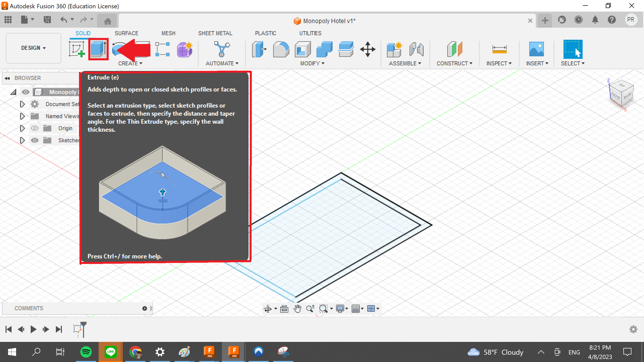Click the Spotify taskbar icon
Screen dimensions: 644x362
pyautogui.click(x=85, y=352)
